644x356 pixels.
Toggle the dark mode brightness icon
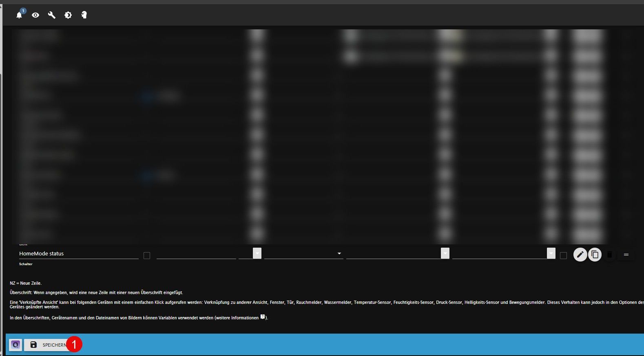click(68, 15)
